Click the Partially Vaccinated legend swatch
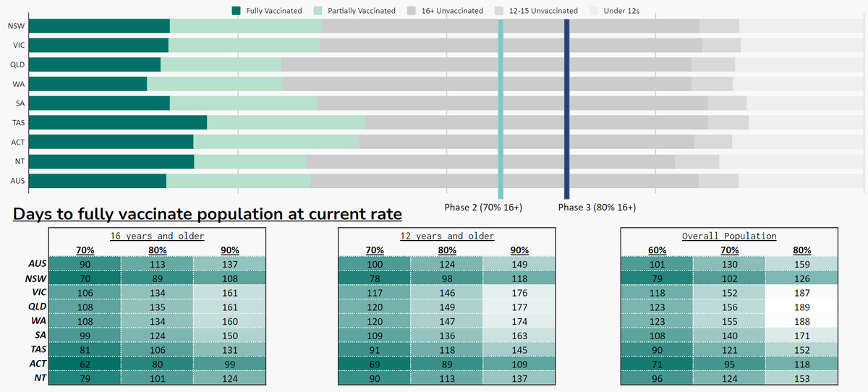The width and height of the screenshot is (868, 392). [319, 11]
